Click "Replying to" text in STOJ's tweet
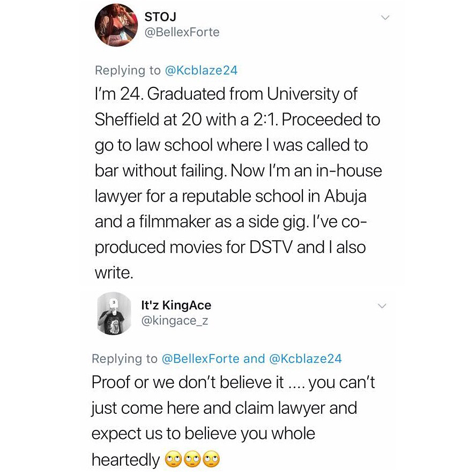 pos(127,70)
